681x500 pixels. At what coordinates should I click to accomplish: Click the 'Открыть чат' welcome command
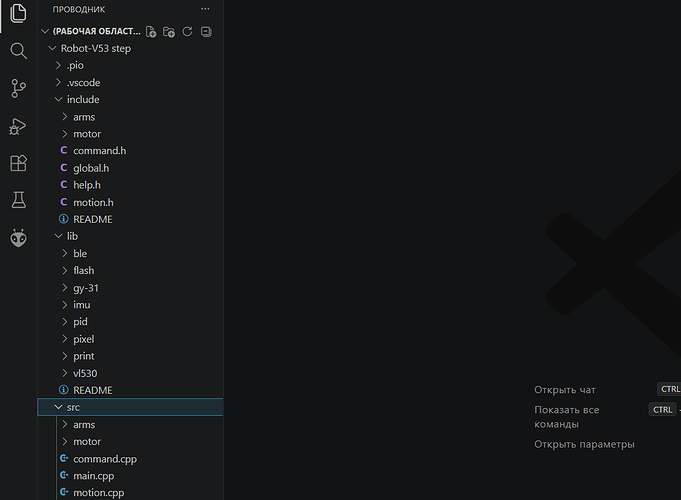(x=565, y=390)
